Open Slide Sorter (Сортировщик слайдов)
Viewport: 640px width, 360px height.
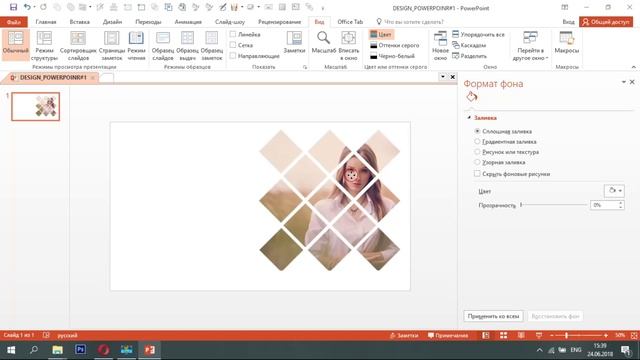(x=78, y=46)
